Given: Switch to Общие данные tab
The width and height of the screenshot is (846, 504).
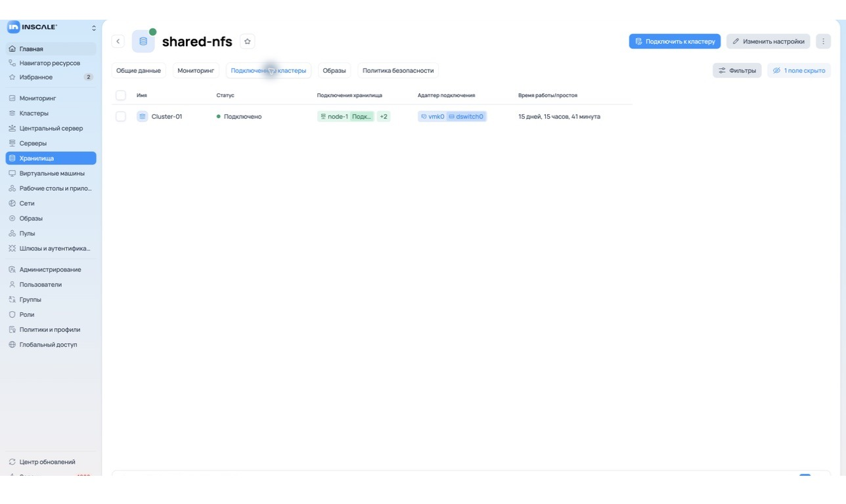Looking at the screenshot, I should tap(139, 70).
